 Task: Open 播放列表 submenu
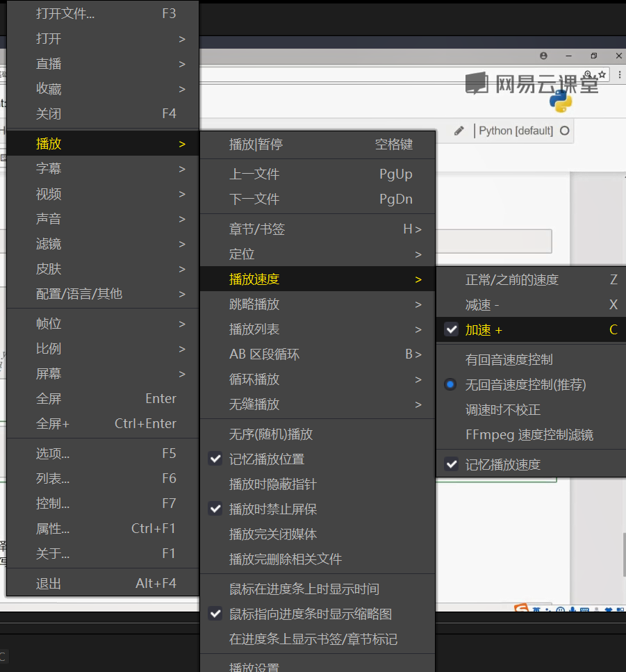[318, 329]
